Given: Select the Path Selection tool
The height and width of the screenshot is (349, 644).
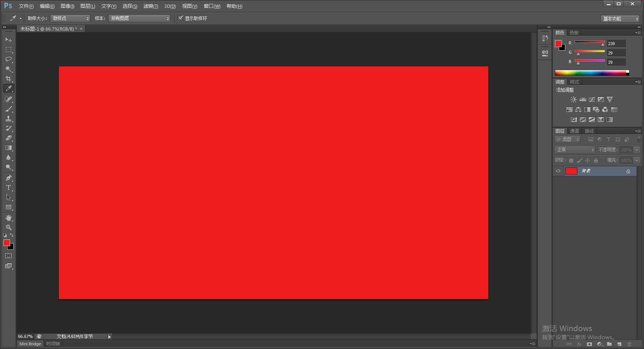Looking at the screenshot, I should (9, 197).
